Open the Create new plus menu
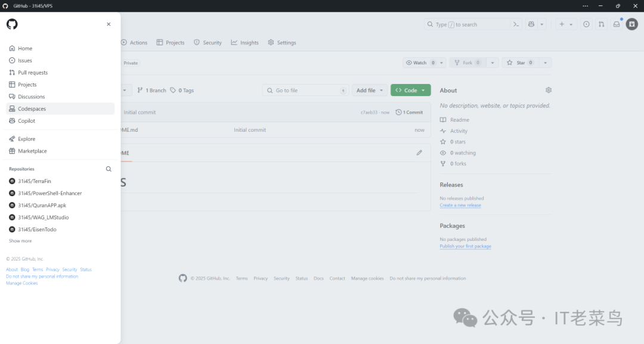The image size is (644, 344). point(566,24)
